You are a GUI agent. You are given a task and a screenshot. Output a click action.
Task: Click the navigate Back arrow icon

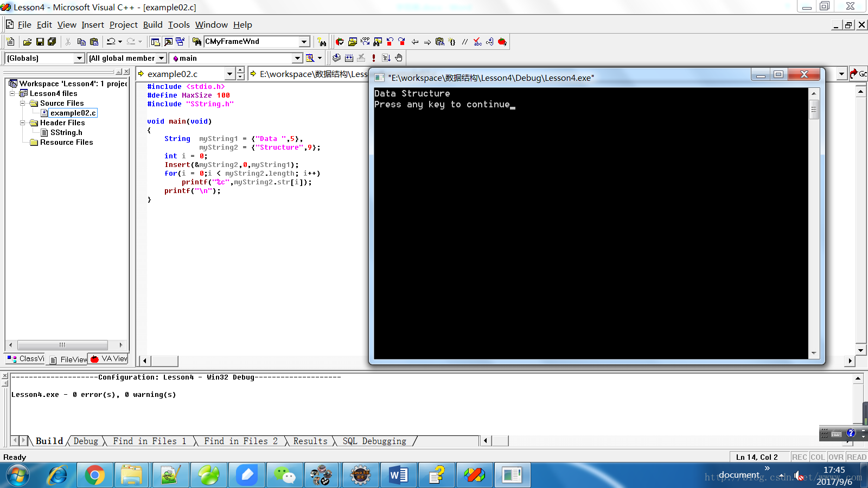click(415, 42)
